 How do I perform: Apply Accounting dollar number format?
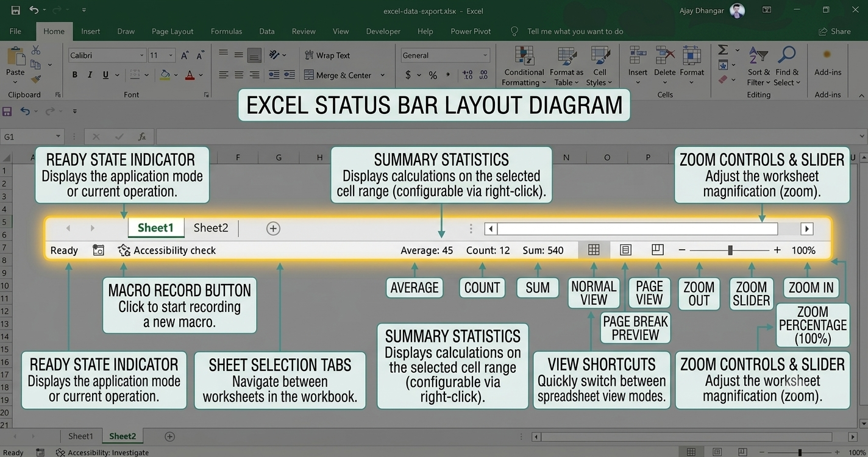tap(408, 75)
